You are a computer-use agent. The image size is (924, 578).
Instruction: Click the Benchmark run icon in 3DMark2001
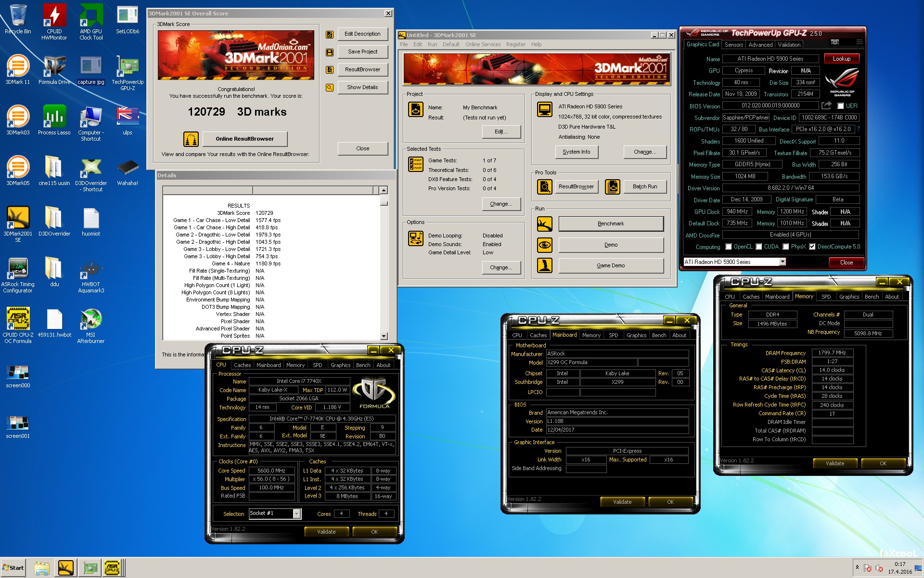(x=545, y=224)
